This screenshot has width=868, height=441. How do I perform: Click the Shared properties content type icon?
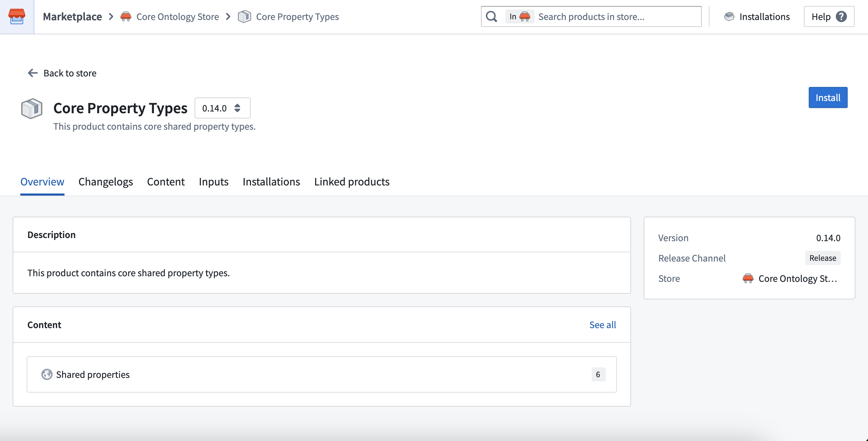[x=47, y=374]
